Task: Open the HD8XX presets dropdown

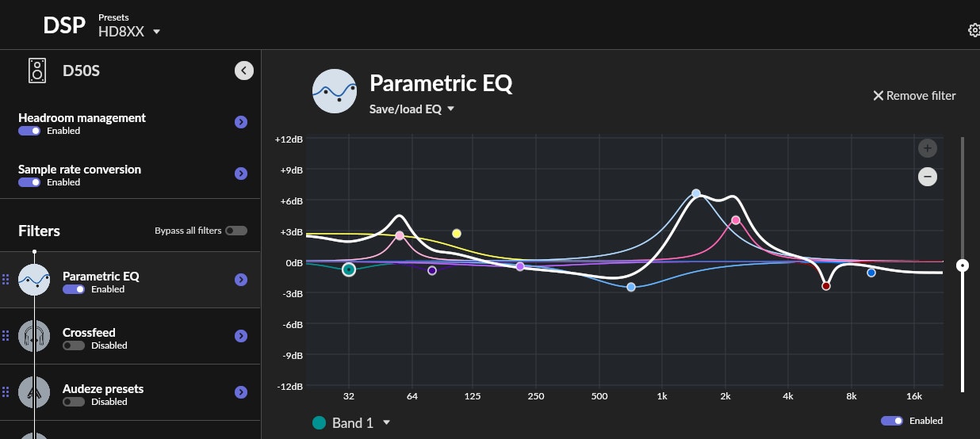Action: coord(156,32)
